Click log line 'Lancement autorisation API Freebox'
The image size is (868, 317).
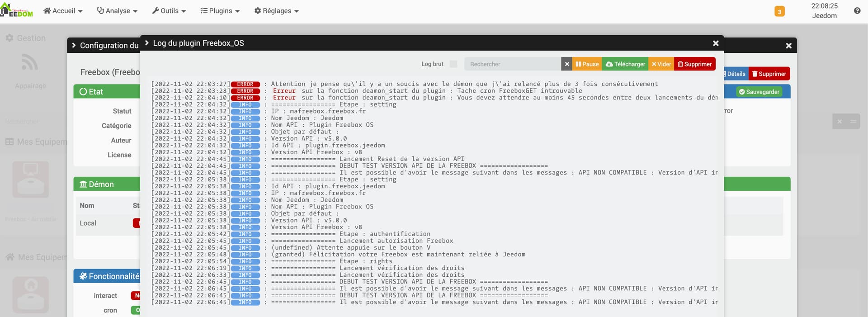[x=362, y=241]
